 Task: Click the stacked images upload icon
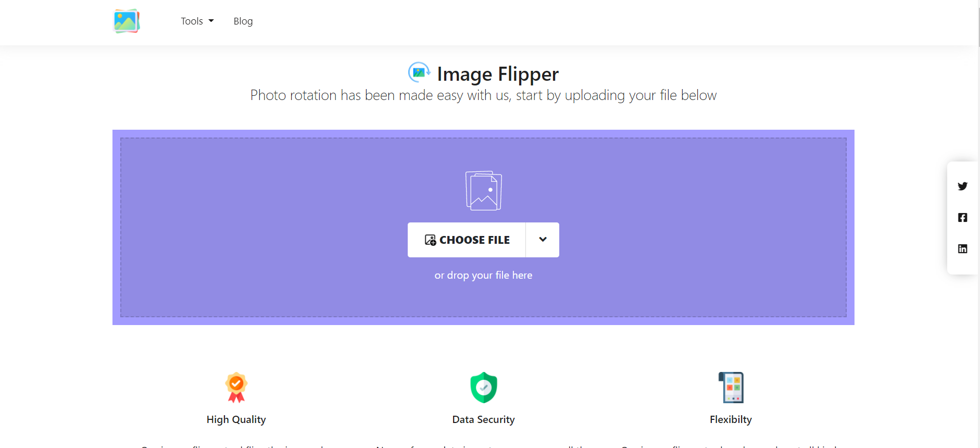[x=483, y=191]
